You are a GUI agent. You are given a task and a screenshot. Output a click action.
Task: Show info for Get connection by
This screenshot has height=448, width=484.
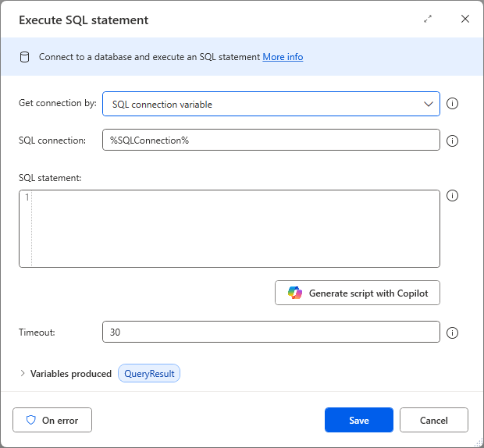point(452,103)
